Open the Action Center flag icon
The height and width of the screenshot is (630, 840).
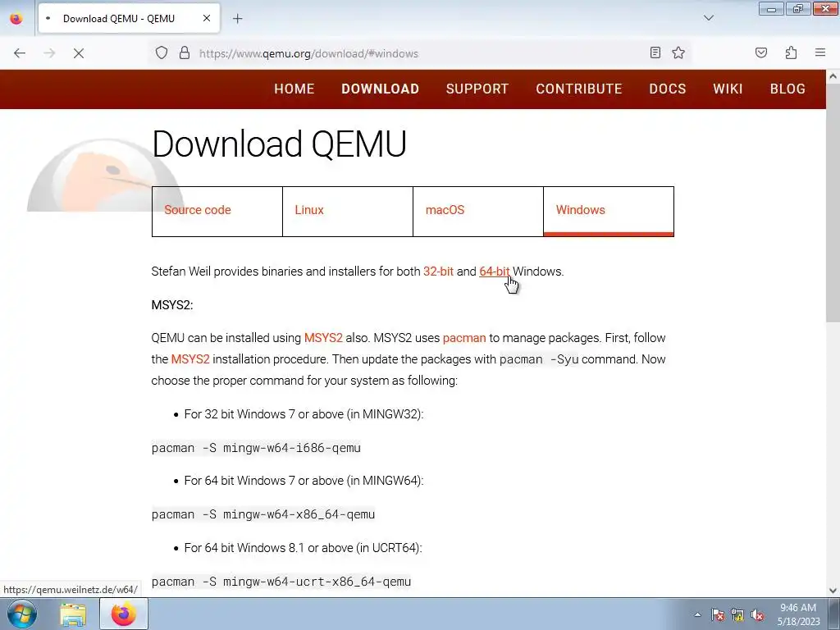pyautogui.click(x=718, y=615)
